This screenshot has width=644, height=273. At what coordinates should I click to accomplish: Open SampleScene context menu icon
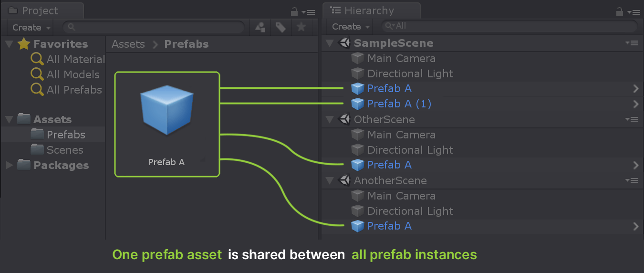point(632,43)
